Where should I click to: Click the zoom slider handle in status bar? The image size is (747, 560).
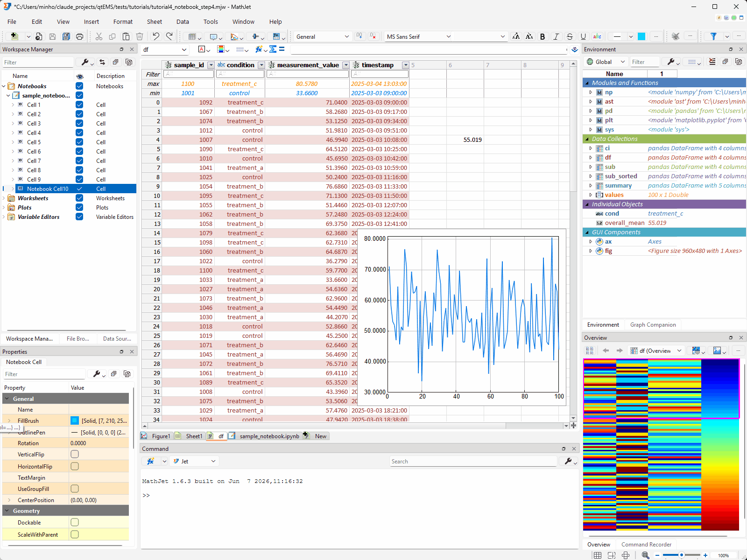682,555
